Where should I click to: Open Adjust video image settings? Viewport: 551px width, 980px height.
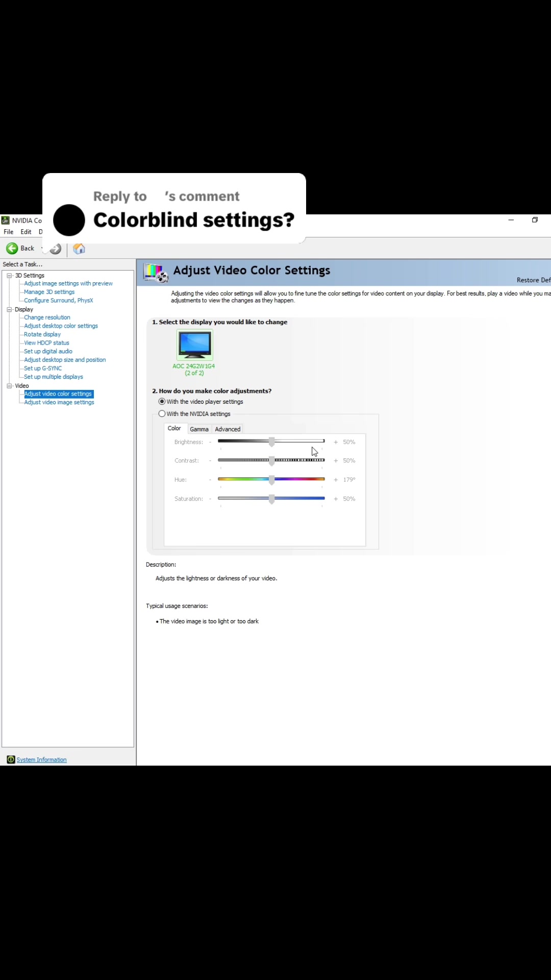(59, 403)
